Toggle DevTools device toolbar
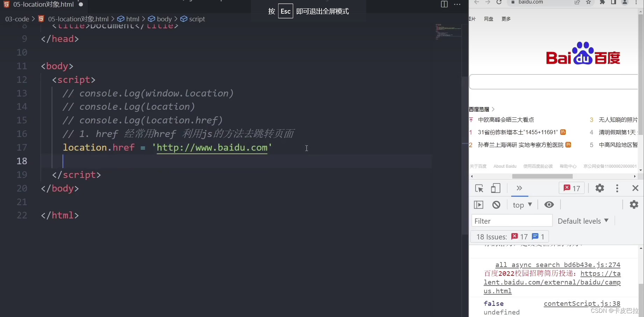The height and width of the screenshot is (317, 644). (495, 188)
